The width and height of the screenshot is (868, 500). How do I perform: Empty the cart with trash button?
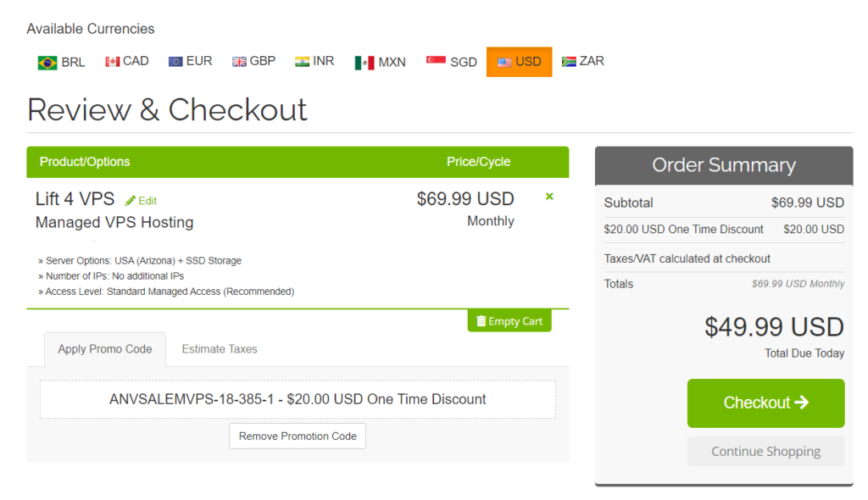509,321
